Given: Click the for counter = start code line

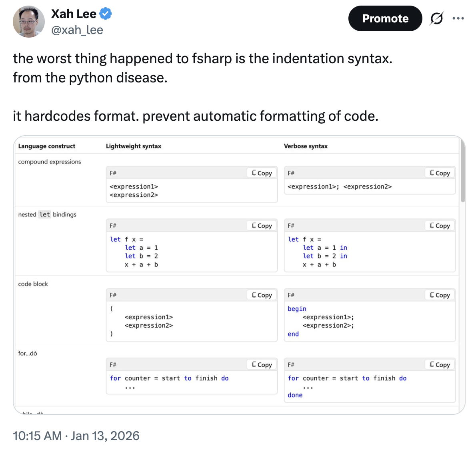Looking at the screenshot, I should pyautogui.click(x=168, y=378).
